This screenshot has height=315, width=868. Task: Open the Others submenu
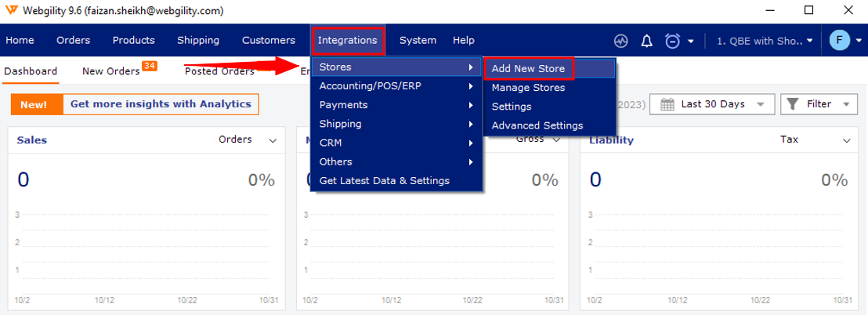click(x=396, y=161)
